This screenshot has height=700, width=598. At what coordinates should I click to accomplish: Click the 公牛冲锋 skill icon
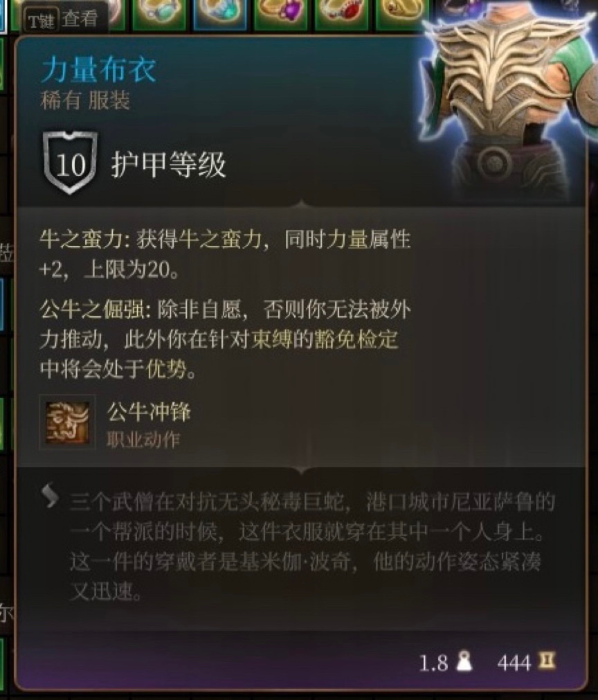[67, 422]
